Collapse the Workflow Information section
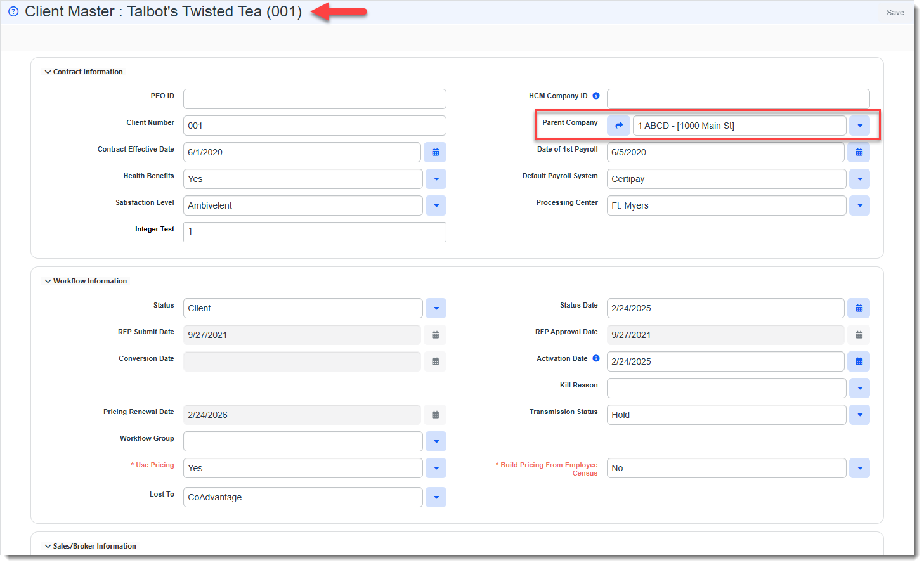The height and width of the screenshot is (565, 924). click(48, 281)
